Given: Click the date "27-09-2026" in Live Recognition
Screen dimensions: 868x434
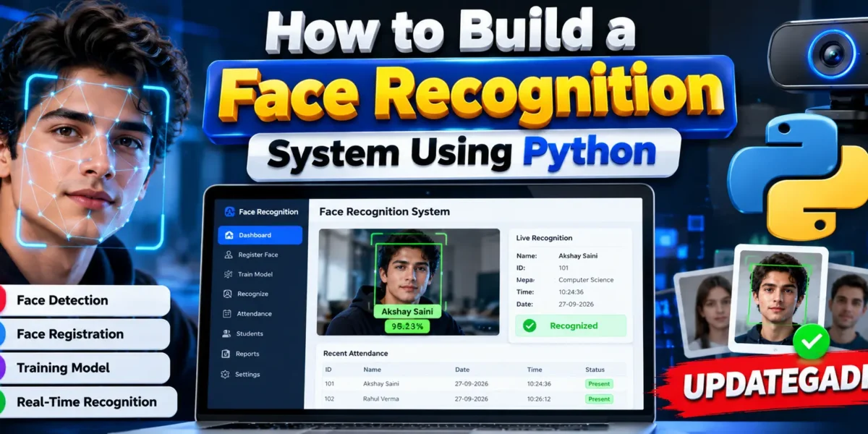Looking at the screenshot, I should click(x=574, y=304).
